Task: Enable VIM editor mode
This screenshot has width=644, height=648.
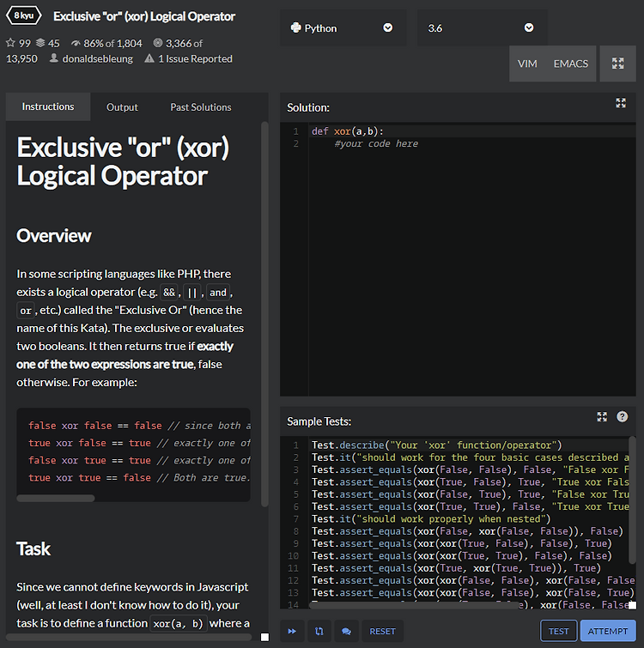Action: (x=527, y=64)
